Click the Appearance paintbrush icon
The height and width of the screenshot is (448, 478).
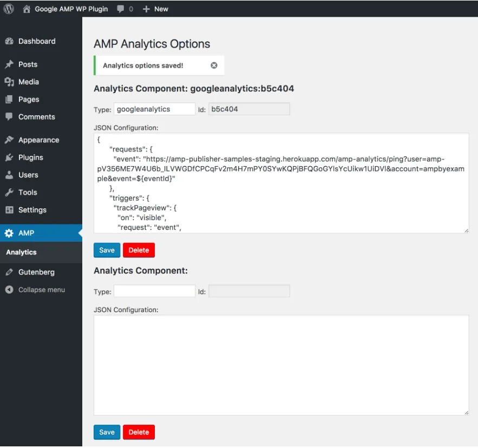(9, 140)
